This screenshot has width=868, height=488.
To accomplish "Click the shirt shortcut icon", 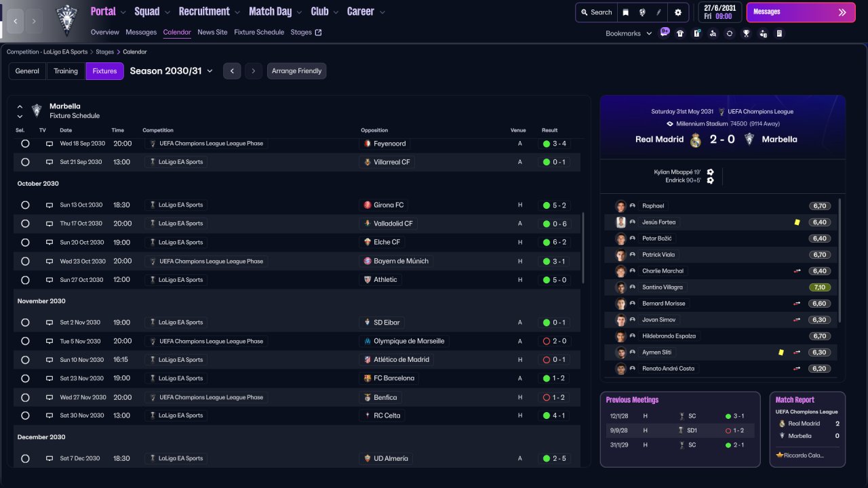I will pos(680,33).
